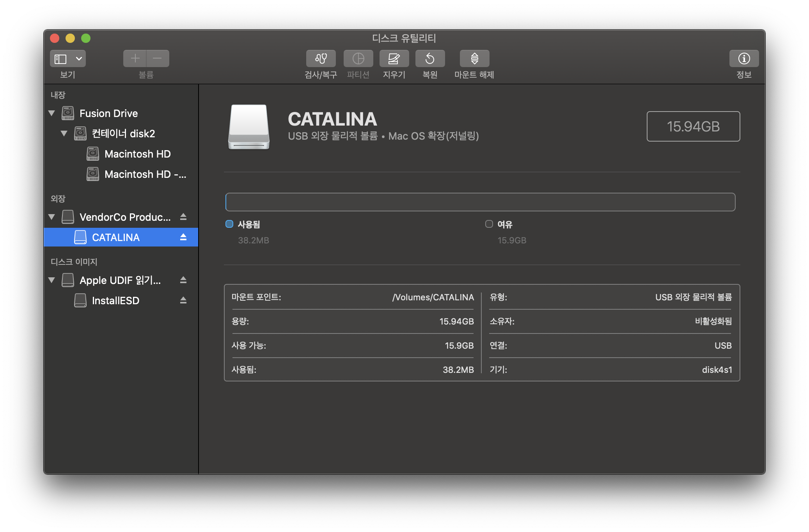Eject the VendorCo Product drive

183,216
